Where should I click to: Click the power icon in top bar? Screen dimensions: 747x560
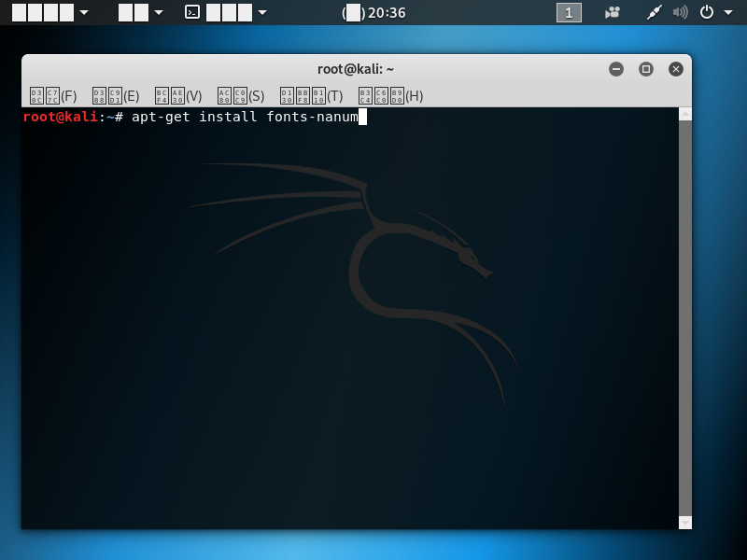707,12
